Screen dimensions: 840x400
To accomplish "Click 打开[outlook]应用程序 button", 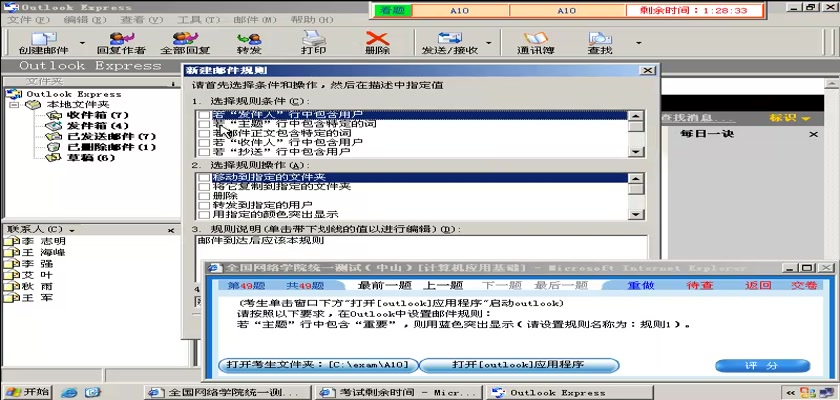I will click(x=519, y=365).
